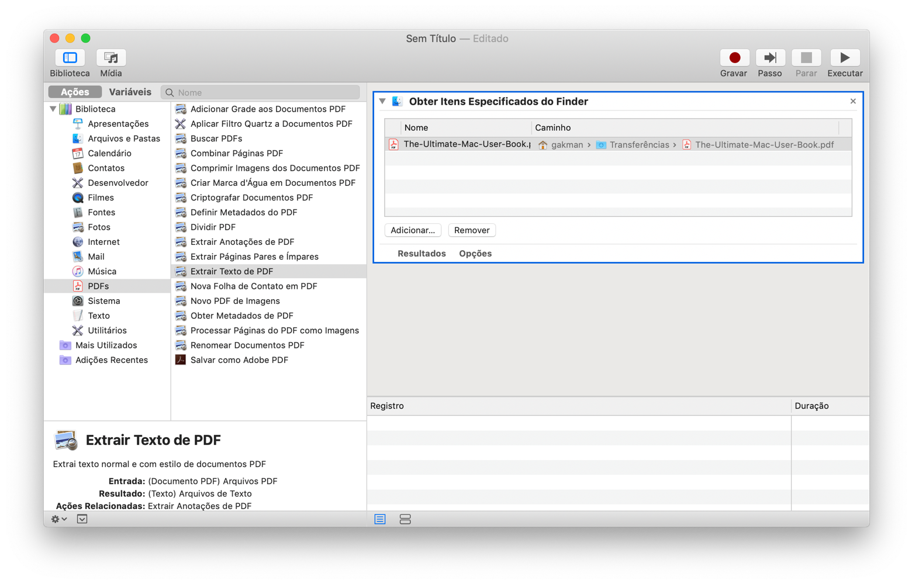Click the Nome search field
The image size is (912, 588).
point(267,92)
